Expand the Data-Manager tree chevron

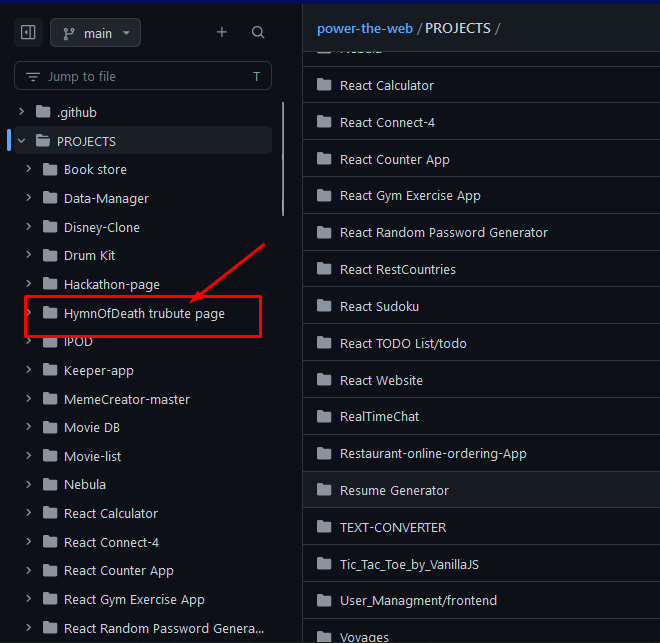tap(29, 198)
